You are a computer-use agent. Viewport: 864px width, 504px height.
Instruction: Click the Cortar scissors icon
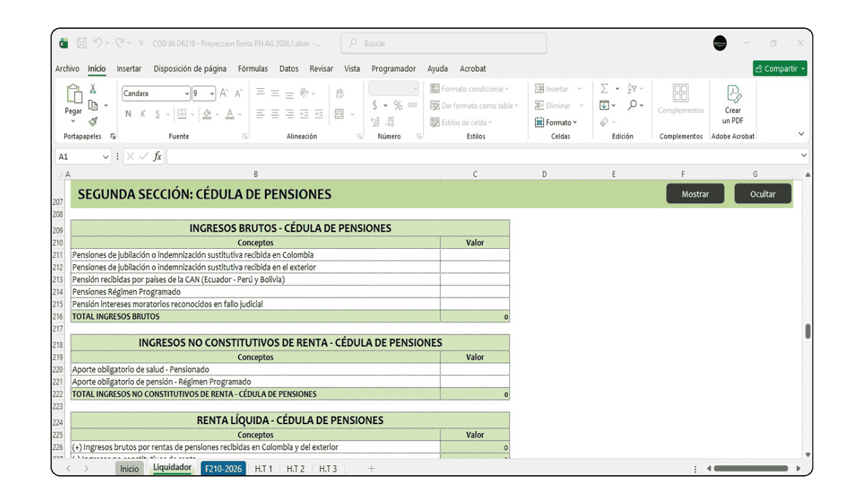[93, 90]
